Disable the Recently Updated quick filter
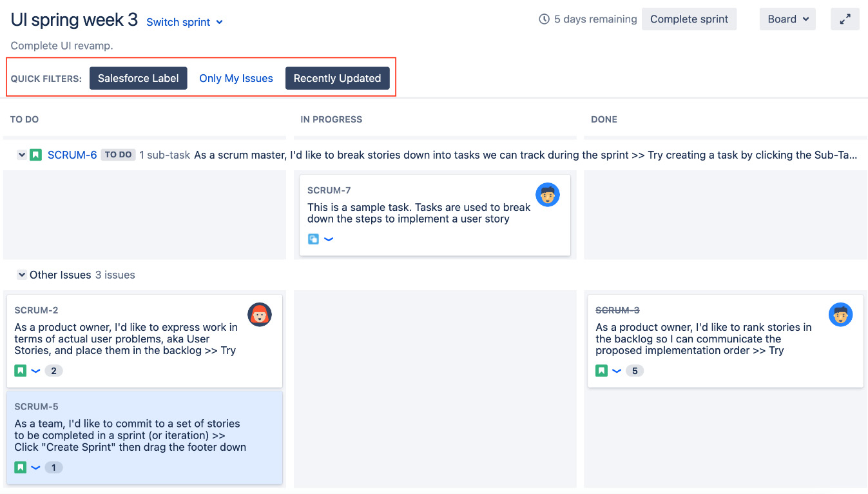Viewport: 868px width, 494px height. [x=337, y=78]
